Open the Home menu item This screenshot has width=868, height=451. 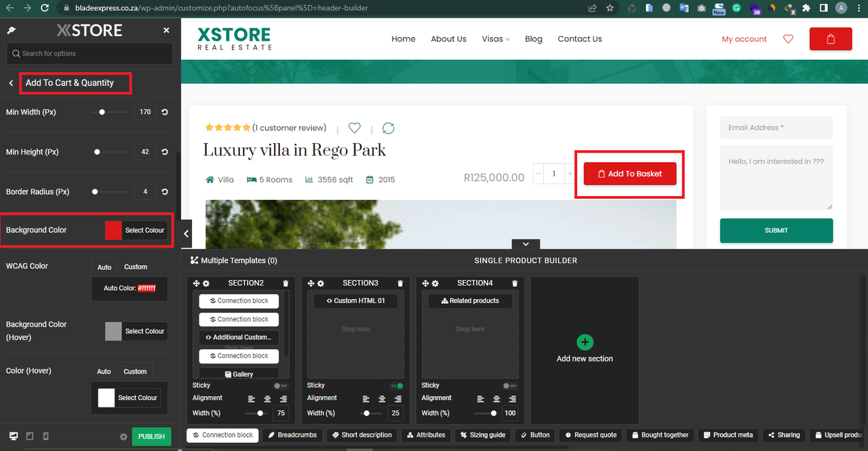pos(403,39)
